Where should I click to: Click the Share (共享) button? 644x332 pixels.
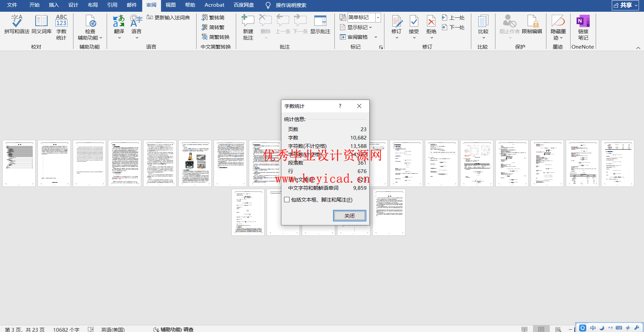(625, 5)
